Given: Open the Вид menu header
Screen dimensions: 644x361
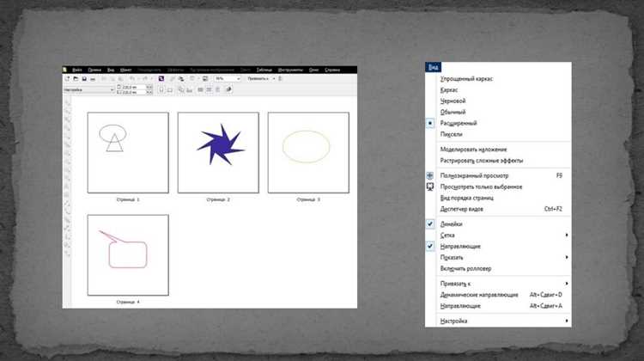Looking at the screenshot, I should point(434,67).
